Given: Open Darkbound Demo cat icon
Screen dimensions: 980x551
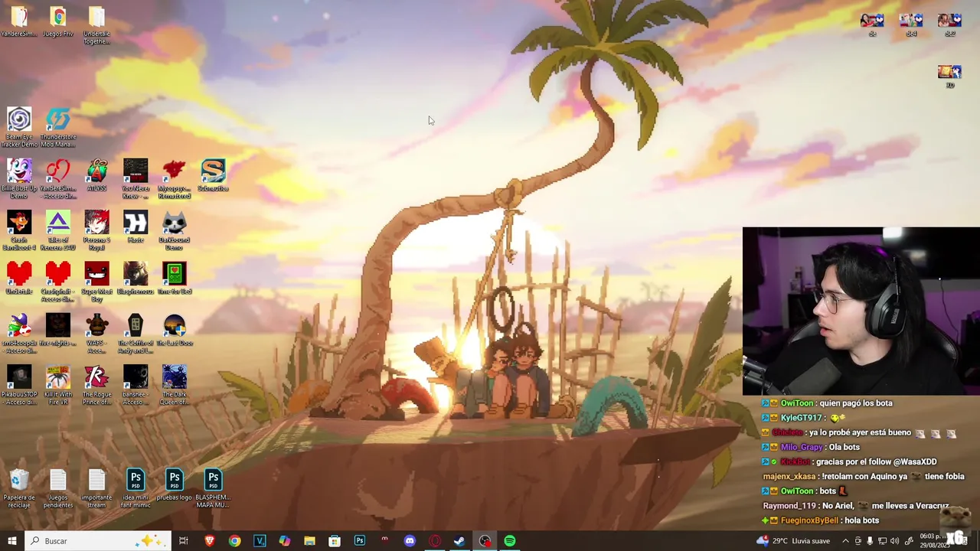Looking at the screenshot, I should pyautogui.click(x=174, y=230).
